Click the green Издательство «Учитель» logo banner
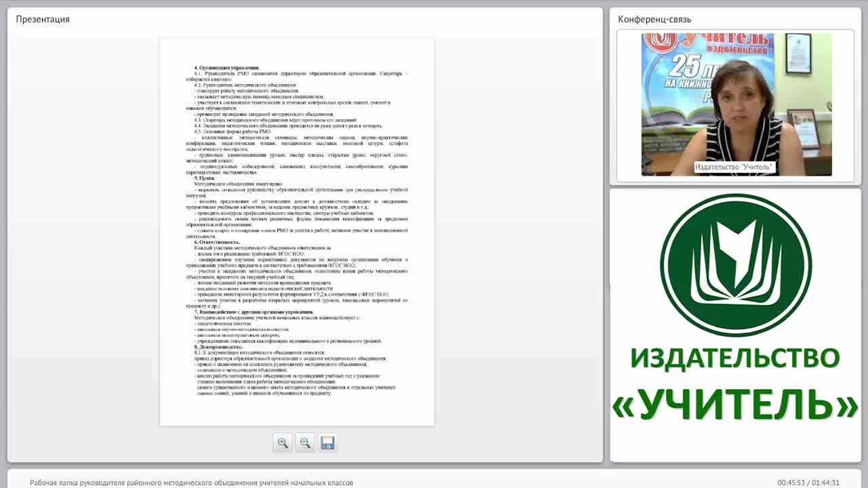This screenshot has width=868, height=488. pos(736,325)
